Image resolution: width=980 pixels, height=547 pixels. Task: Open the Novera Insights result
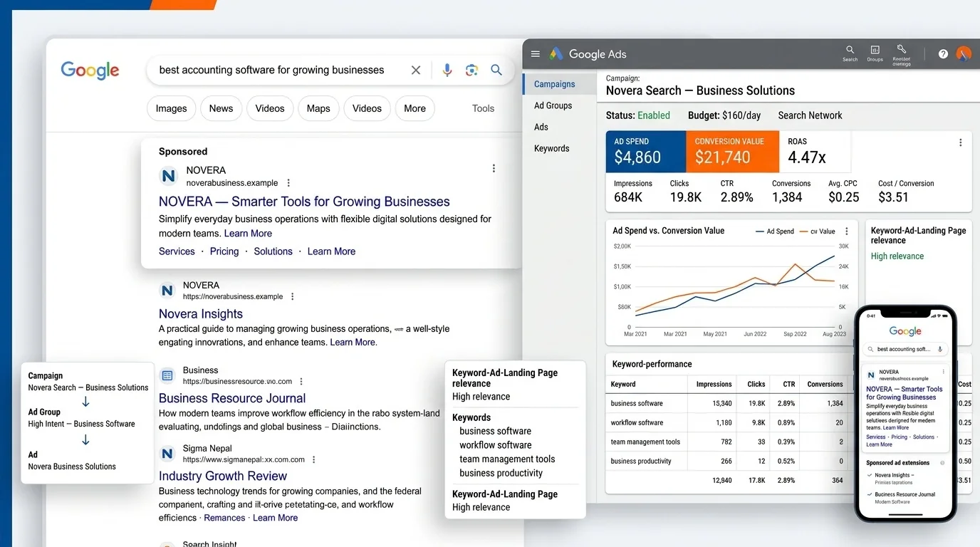[x=201, y=314]
